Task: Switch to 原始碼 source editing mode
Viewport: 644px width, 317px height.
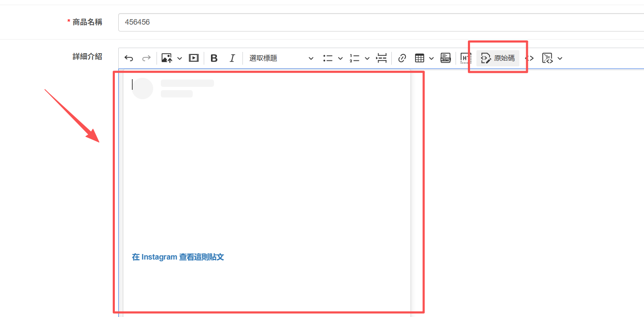Action: [498, 58]
